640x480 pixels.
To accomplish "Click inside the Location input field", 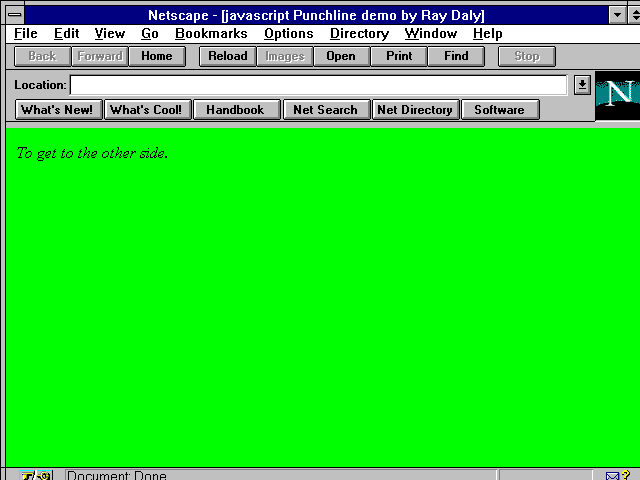I will click(318, 85).
